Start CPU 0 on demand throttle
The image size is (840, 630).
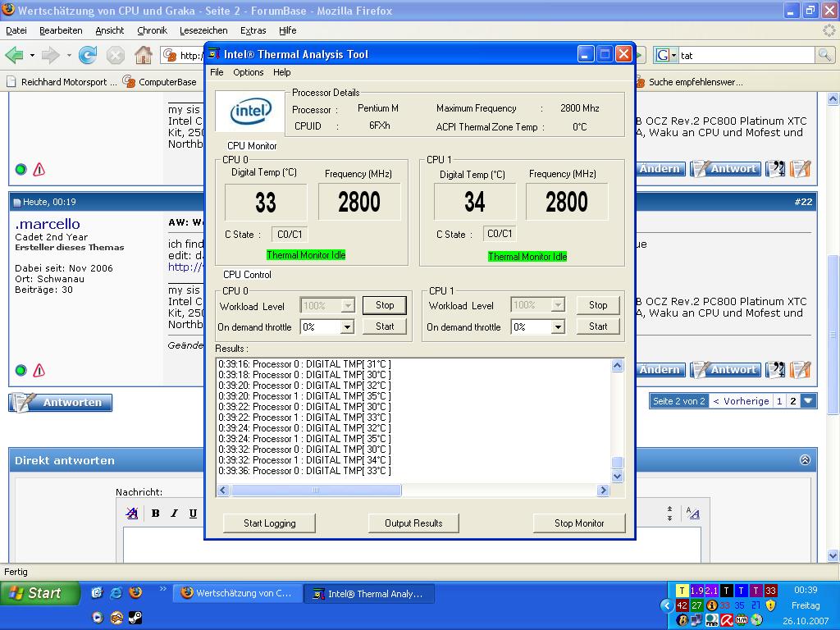click(385, 326)
